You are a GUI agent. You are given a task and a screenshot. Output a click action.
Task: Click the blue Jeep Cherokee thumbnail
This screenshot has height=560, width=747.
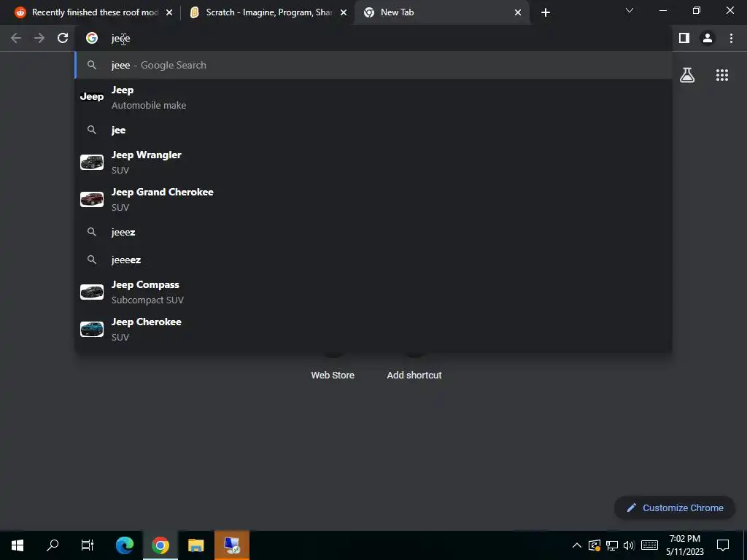[x=92, y=329]
